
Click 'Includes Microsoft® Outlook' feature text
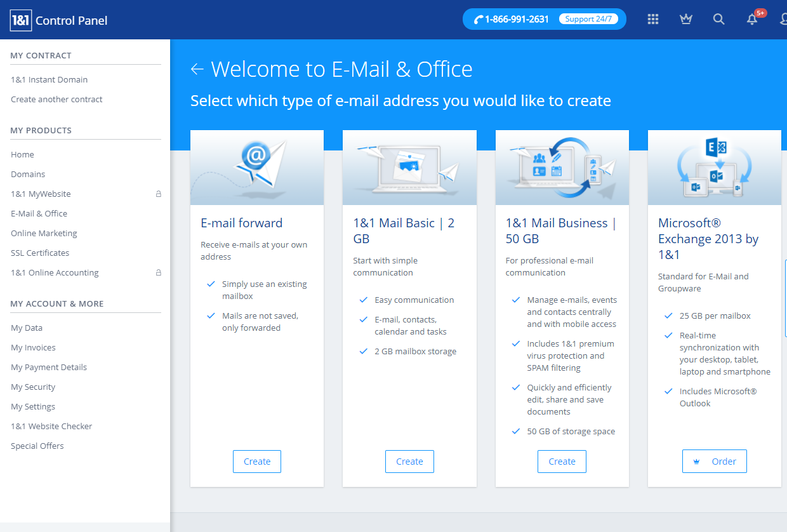[718, 397]
